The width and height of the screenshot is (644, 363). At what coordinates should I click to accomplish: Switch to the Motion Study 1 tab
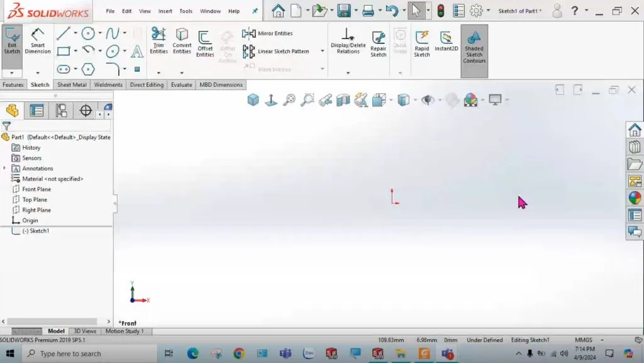(x=125, y=330)
